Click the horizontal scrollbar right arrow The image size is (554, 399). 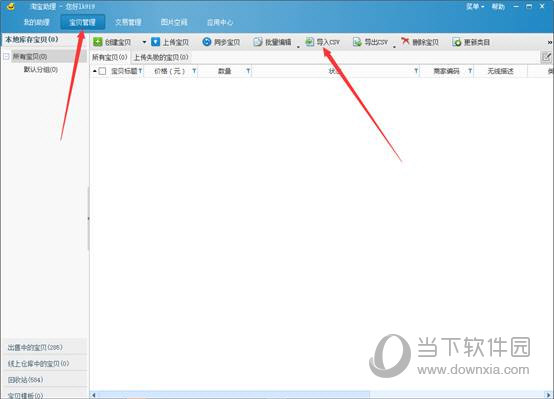pyautogui.click(x=549, y=395)
